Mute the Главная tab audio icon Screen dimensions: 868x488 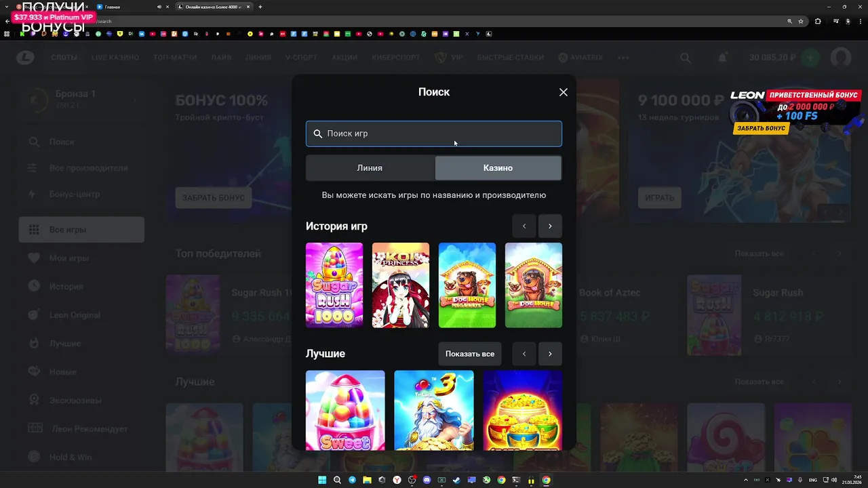pyautogui.click(x=159, y=7)
